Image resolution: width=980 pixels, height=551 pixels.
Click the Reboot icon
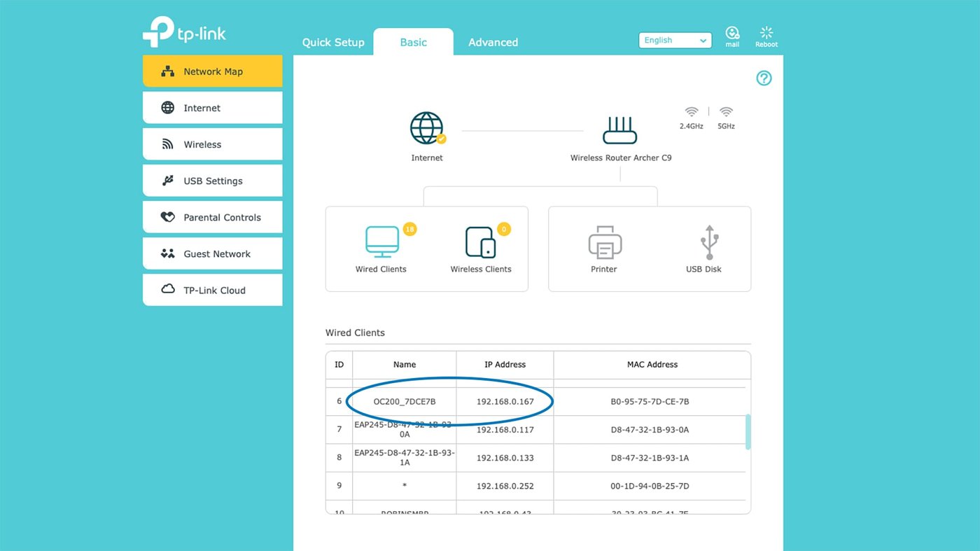tap(766, 34)
